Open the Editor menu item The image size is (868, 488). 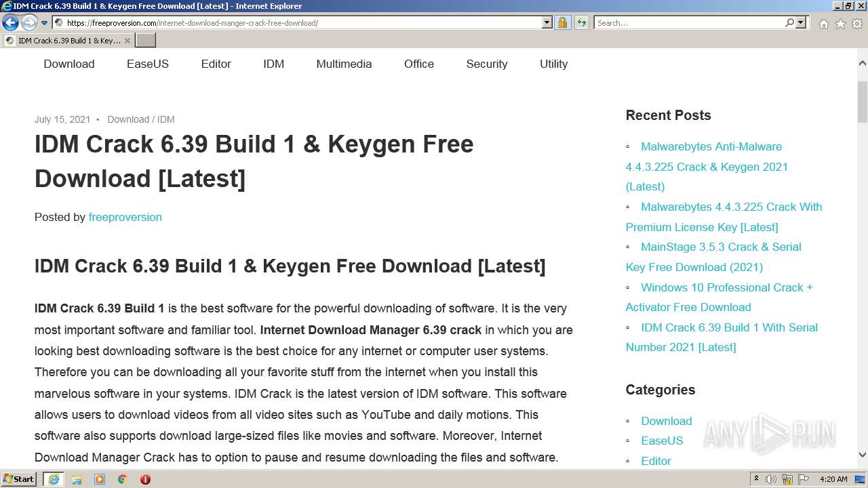[216, 64]
